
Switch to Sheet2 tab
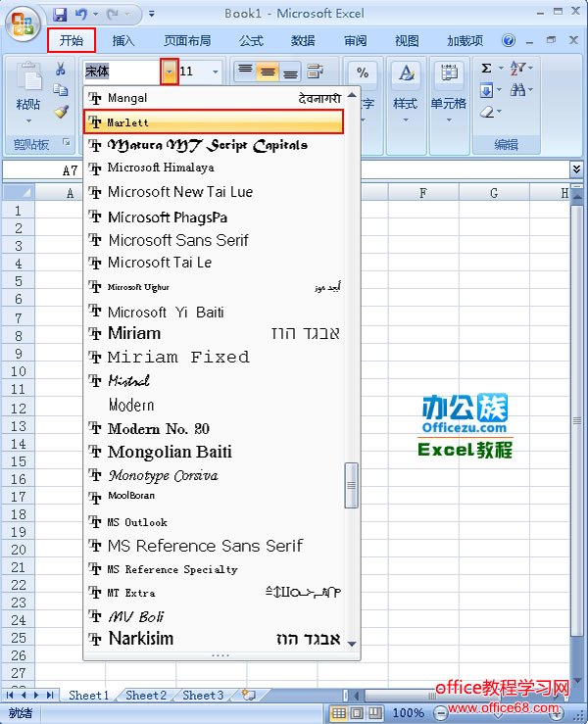146,695
